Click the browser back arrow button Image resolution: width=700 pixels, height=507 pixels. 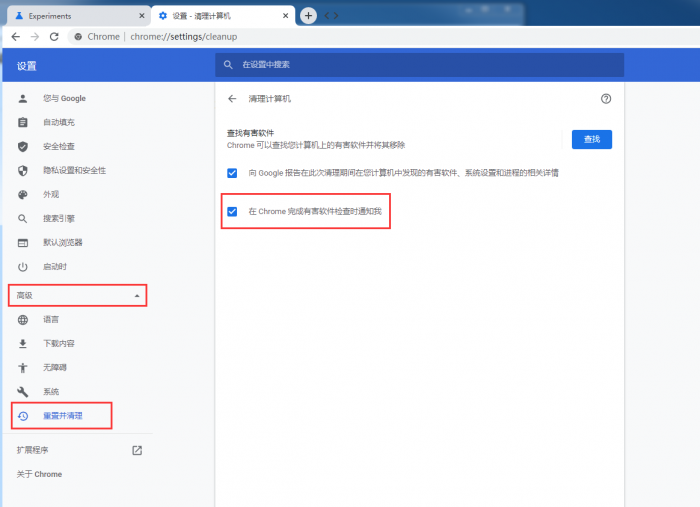coord(16,37)
